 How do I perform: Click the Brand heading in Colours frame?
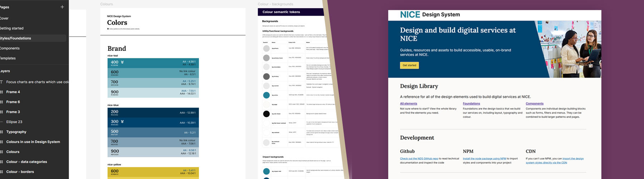(117, 48)
